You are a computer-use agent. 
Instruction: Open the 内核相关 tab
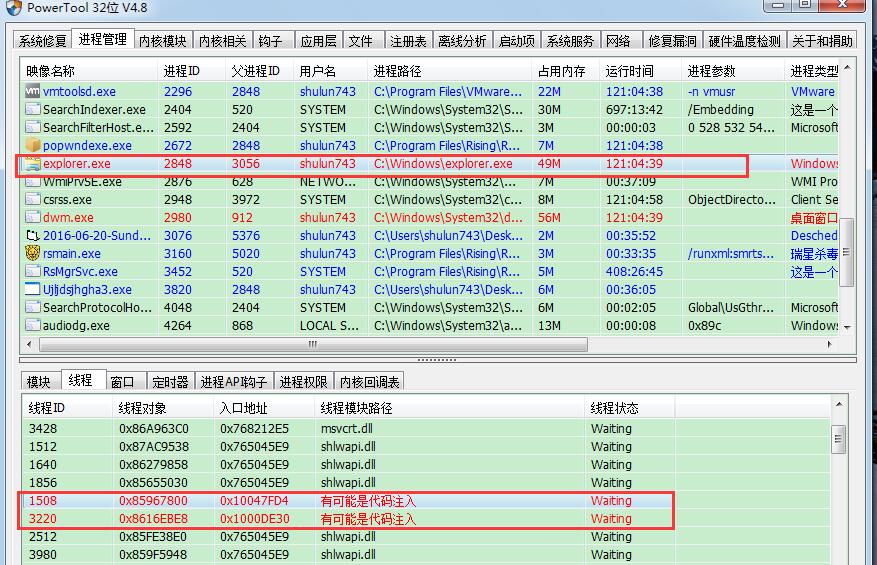[222, 41]
